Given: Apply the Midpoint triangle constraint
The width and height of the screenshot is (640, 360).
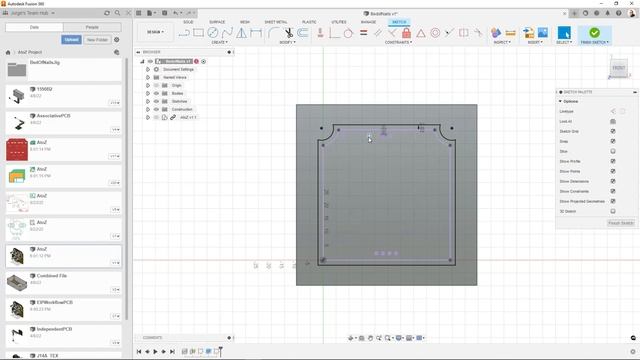Looking at the screenshot, I should click(421, 33).
